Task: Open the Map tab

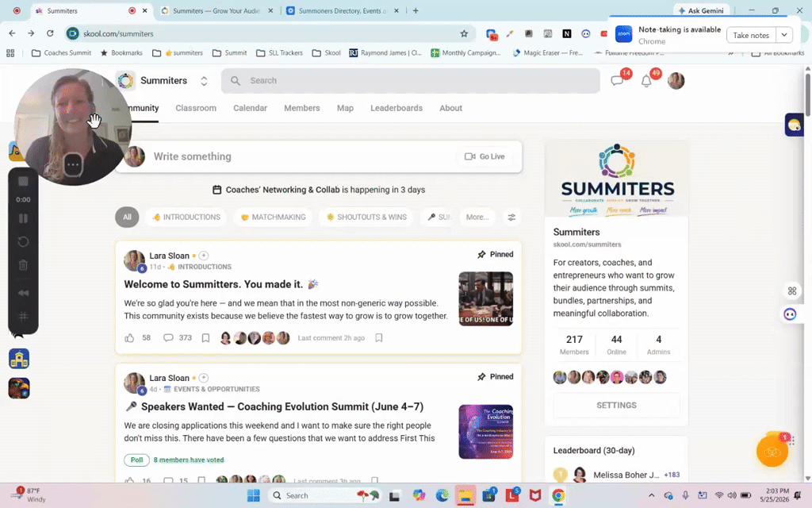Action: tap(345, 108)
